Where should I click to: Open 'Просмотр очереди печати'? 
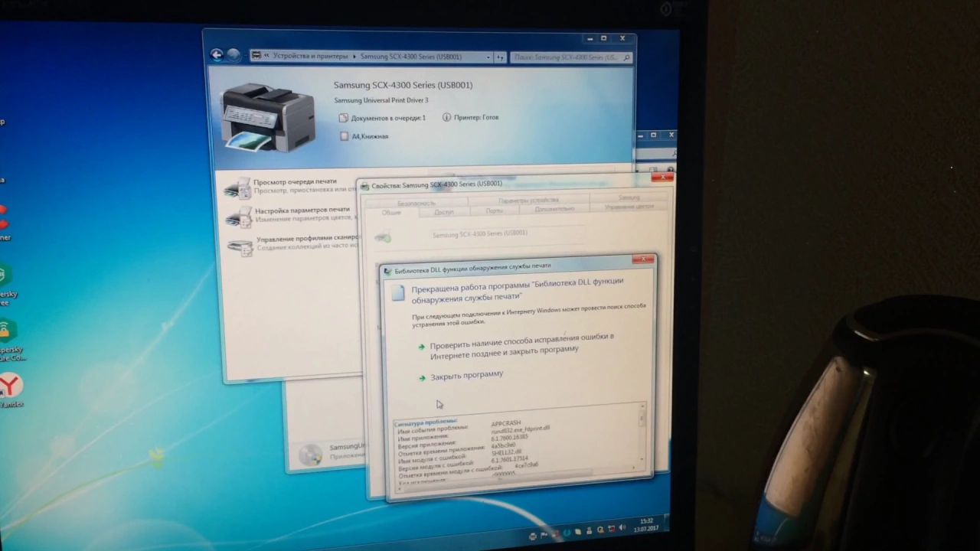tap(295, 182)
